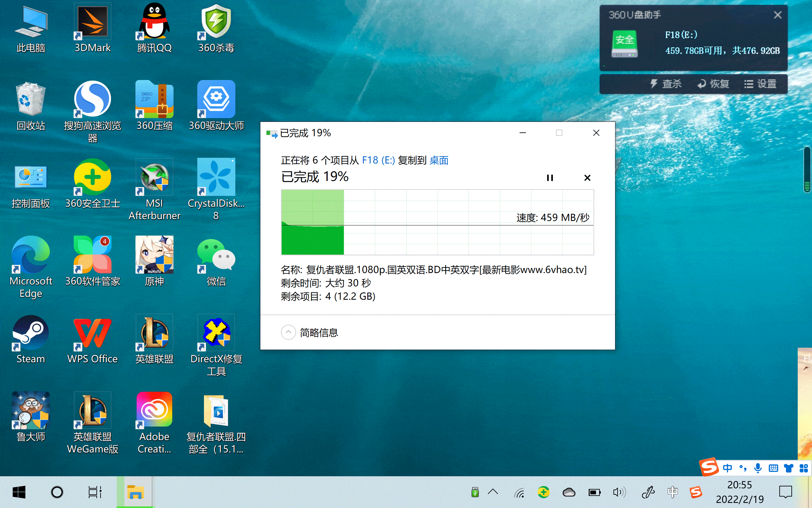Click 恢复 in 360 U盘助手

point(713,84)
